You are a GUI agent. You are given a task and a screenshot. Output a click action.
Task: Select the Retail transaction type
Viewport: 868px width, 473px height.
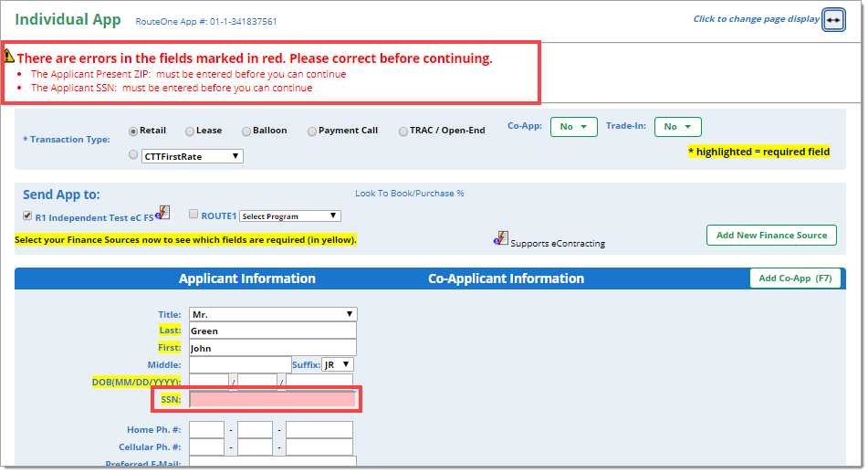[x=133, y=131]
